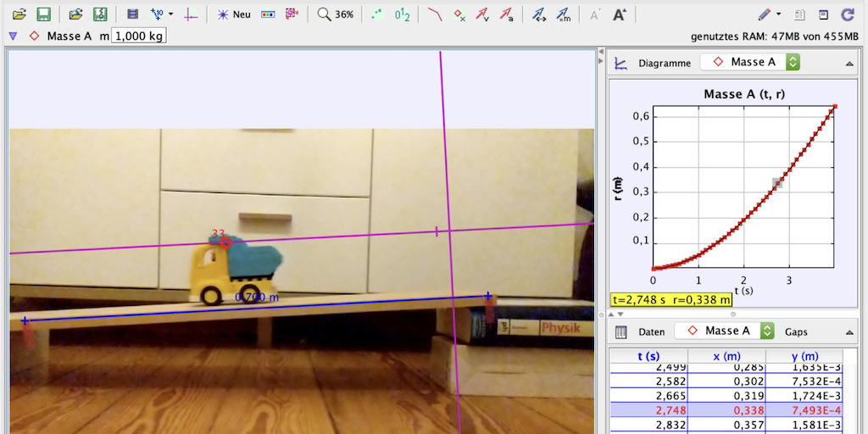Click the Diagramme plot button

coord(621,63)
